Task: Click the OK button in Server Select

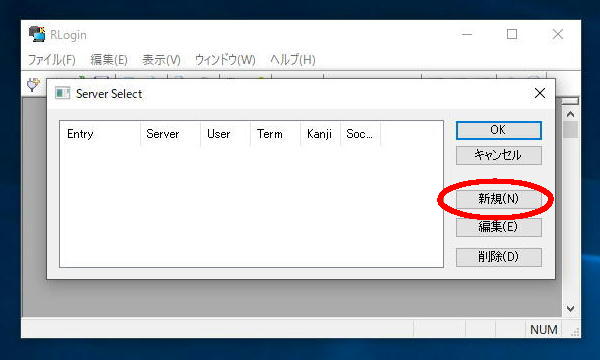Action: [x=499, y=130]
